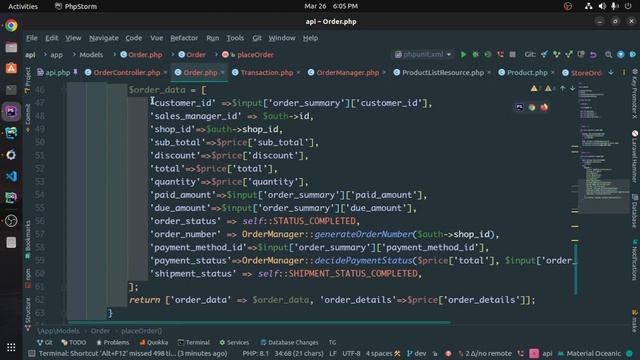Update project using the Git blue arrow icon

click(x=544, y=55)
